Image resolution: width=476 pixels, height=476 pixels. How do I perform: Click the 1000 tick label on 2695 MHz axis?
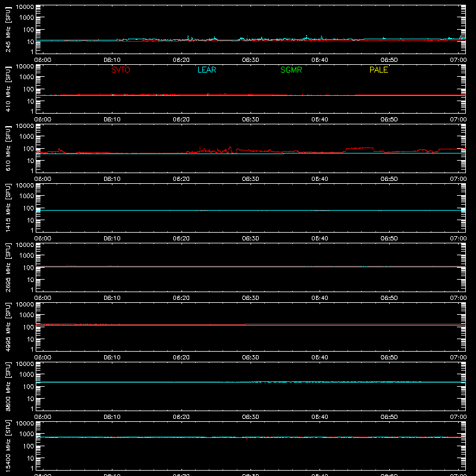point(27,256)
